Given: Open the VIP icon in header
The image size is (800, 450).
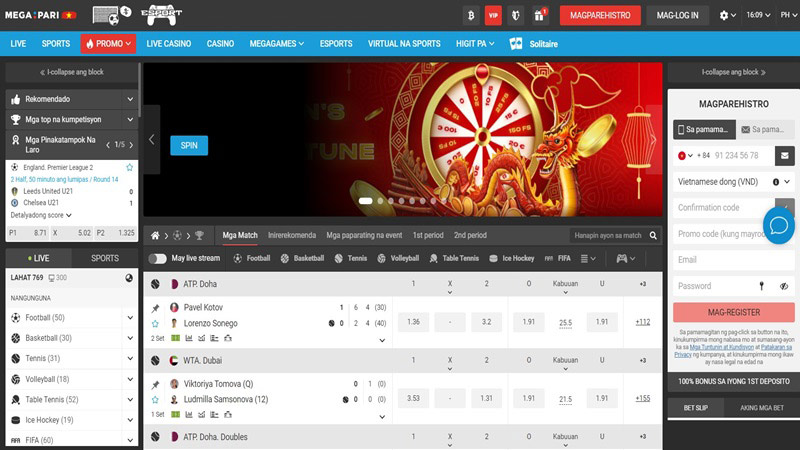Looking at the screenshot, I should 493,15.
